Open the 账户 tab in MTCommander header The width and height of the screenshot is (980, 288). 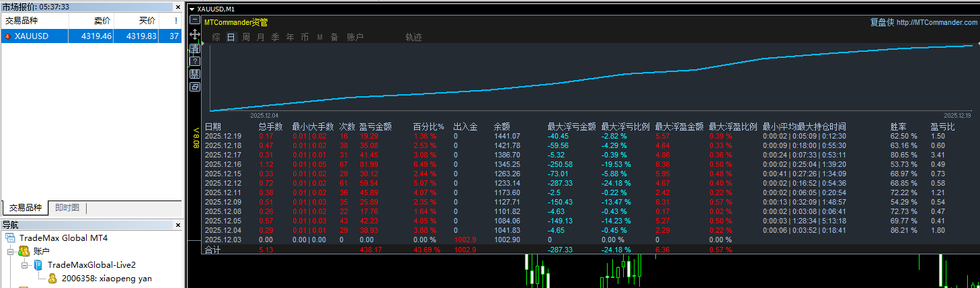(x=355, y=38)
